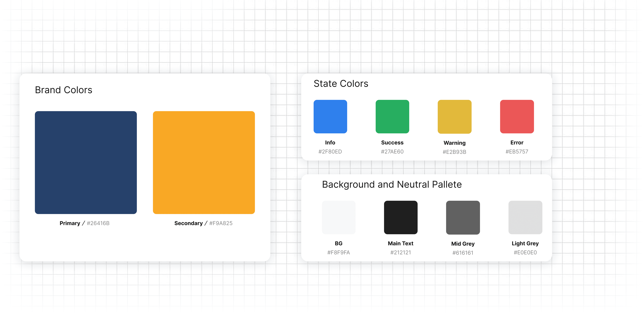Click the State Colors heading

341,83
